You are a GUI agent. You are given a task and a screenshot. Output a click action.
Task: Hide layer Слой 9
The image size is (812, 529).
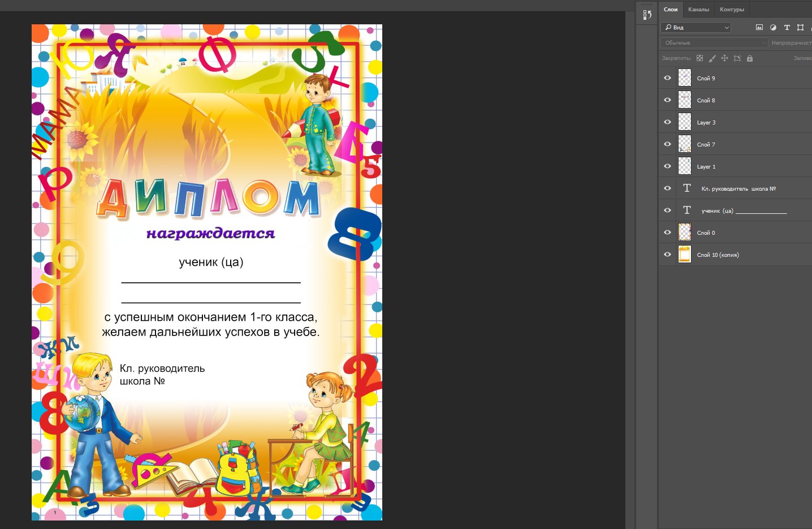pos(667,78)
